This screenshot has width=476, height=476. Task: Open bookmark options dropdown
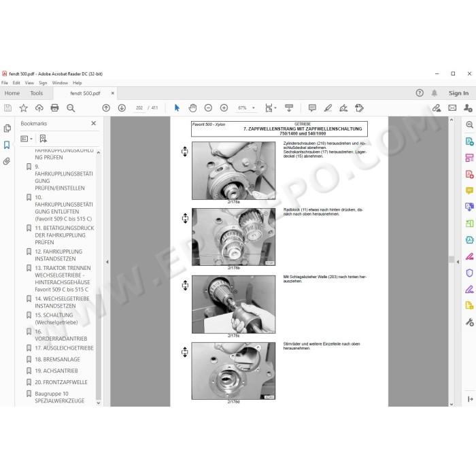click(x=27, y=139)
